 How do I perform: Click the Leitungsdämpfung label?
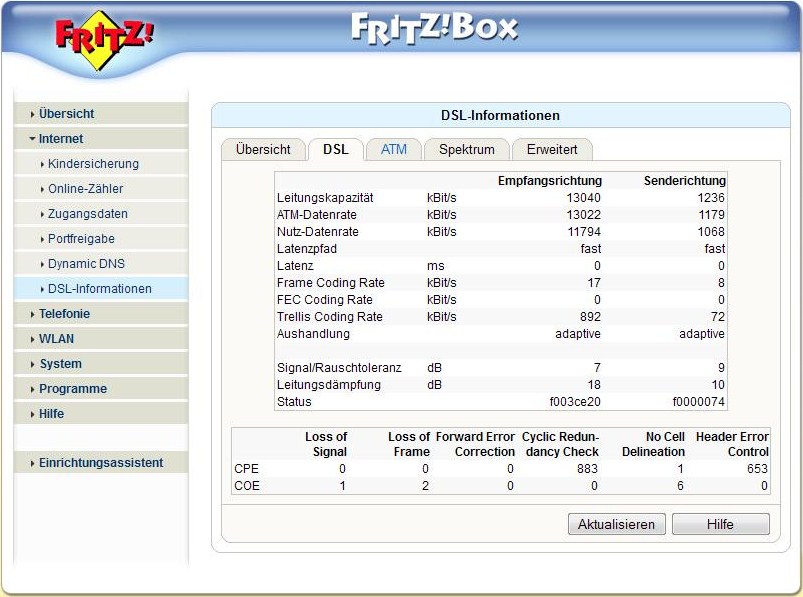pos(329,385)
